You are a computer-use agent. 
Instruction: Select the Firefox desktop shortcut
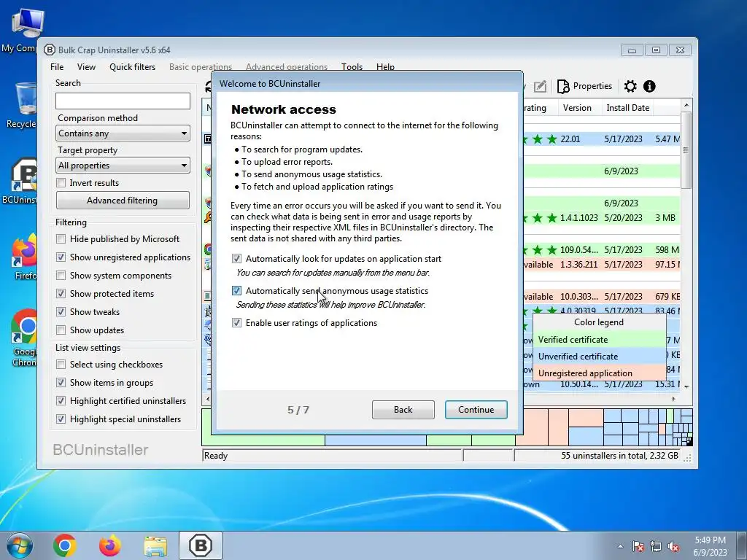coord(24,256)
